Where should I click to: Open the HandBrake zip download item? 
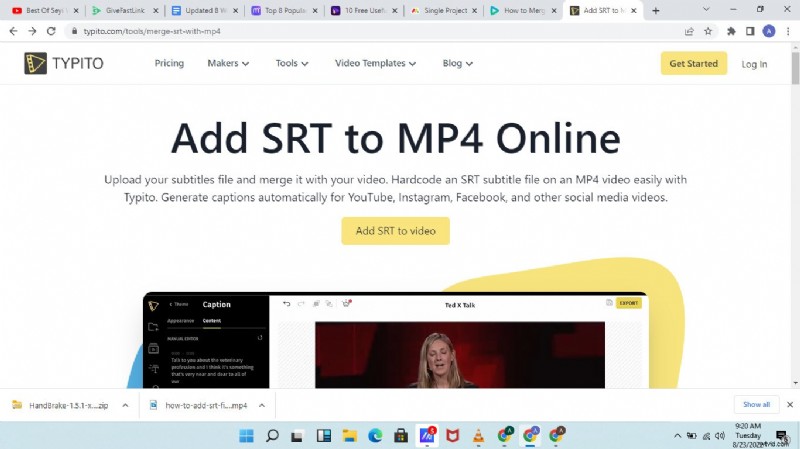[61, 405]
